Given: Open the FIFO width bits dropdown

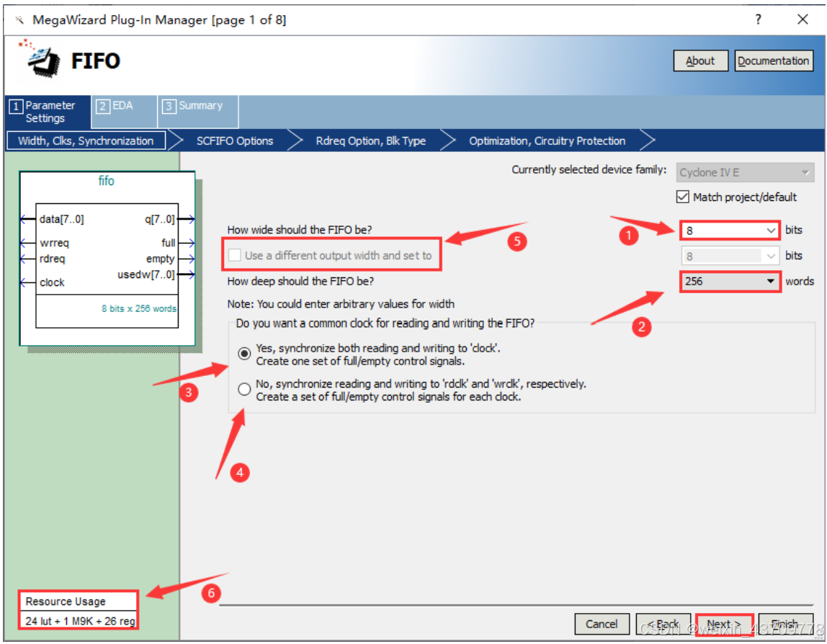Looking at the screenshot, I should 730,231.
